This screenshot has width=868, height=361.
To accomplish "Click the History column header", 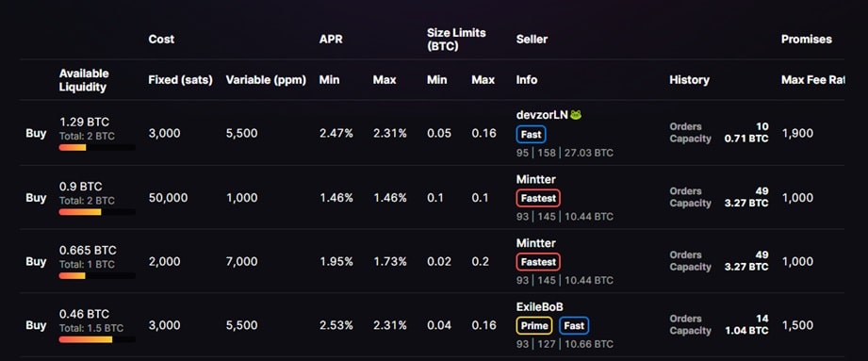I will pos(689,80).
